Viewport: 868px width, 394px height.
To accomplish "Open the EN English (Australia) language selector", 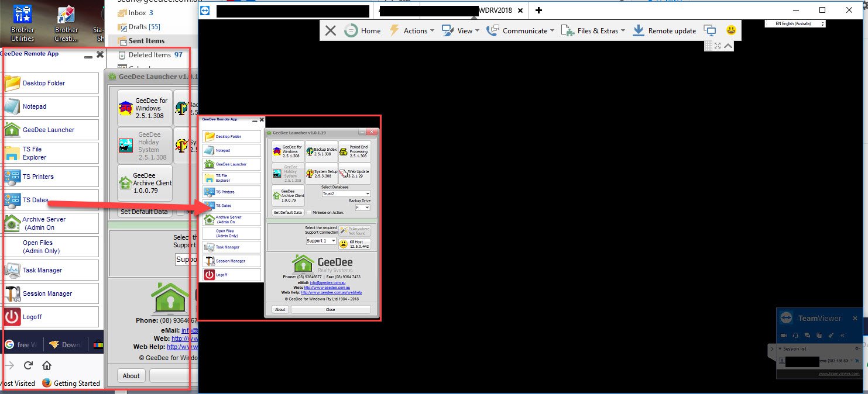I will [x=795, y=24].
